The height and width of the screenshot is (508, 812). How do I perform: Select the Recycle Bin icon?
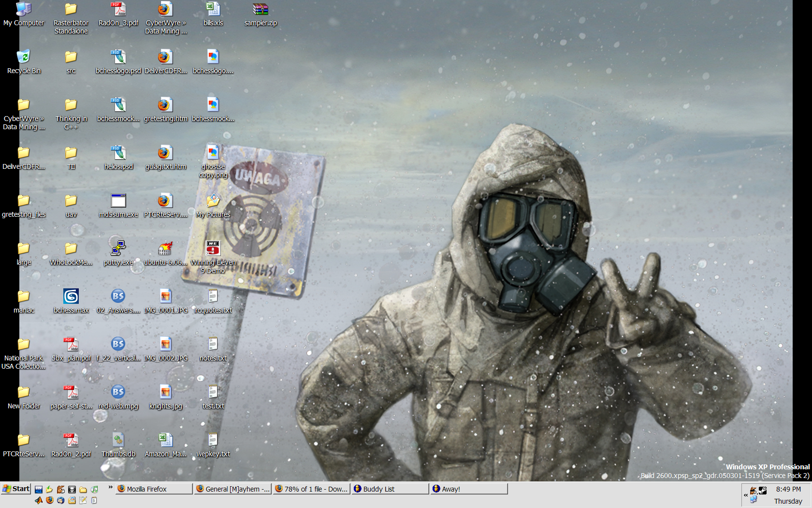(24, 62)
